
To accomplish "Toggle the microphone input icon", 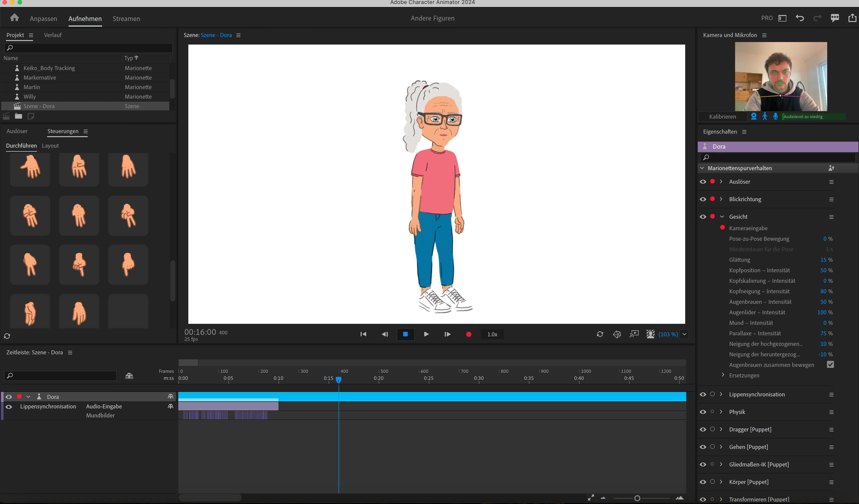I will 776,116.
